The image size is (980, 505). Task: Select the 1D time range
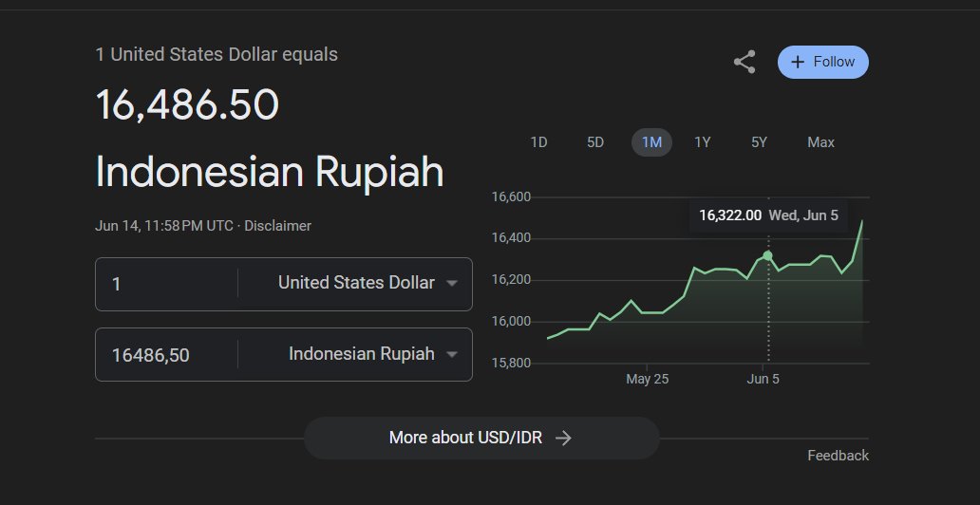click(538, 142)
